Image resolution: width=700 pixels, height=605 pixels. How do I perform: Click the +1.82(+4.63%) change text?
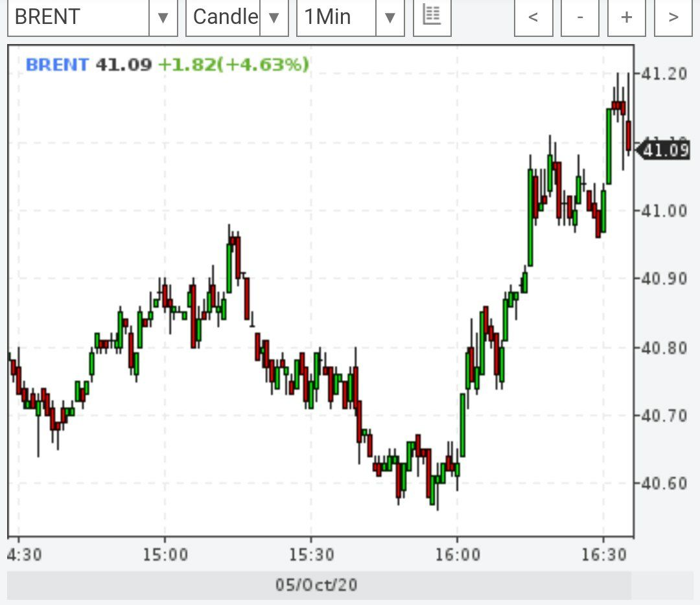pos(233,65)
